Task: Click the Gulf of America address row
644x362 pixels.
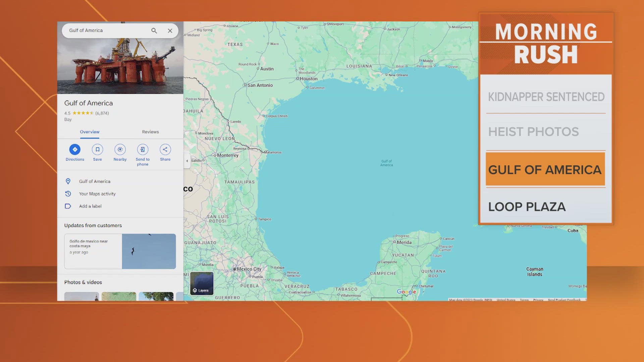Action: [x=95, y=181]
